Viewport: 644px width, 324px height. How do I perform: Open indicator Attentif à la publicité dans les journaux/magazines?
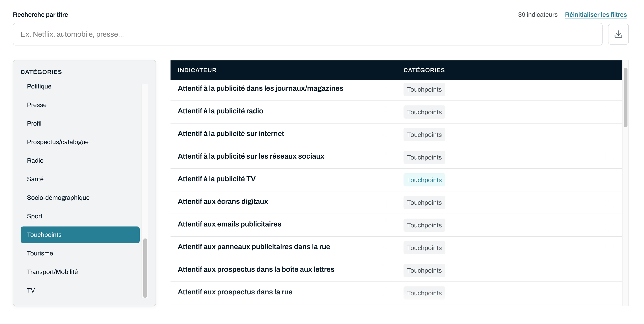pos(260,88)
